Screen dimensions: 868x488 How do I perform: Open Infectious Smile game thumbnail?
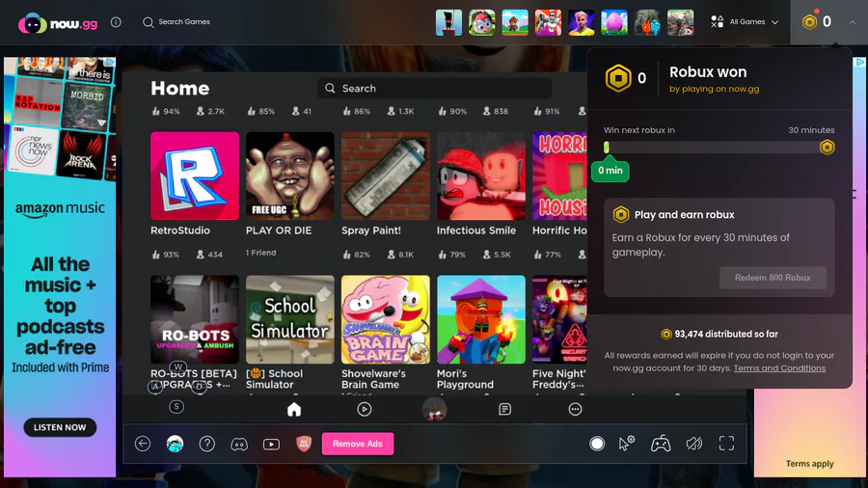[481, 176]
